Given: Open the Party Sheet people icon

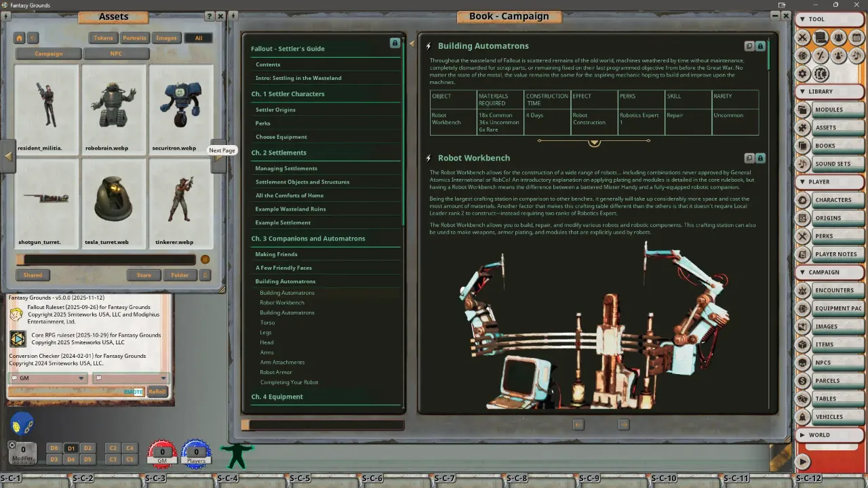Looking at the screenshot, I should 839,38.
